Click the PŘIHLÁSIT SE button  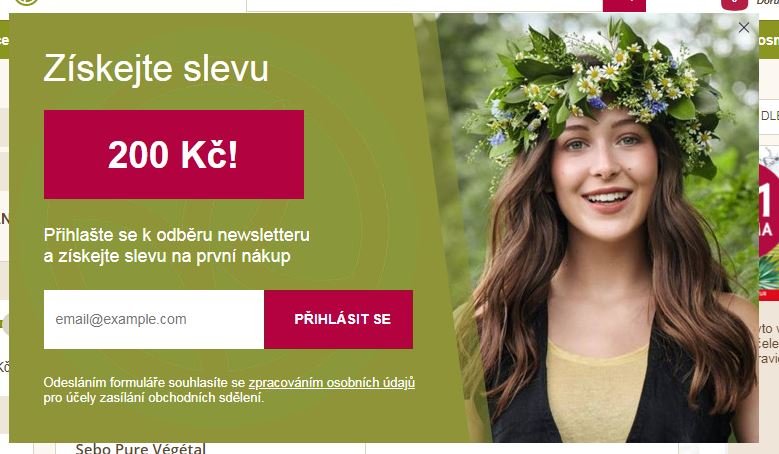[x=338, y=319]
